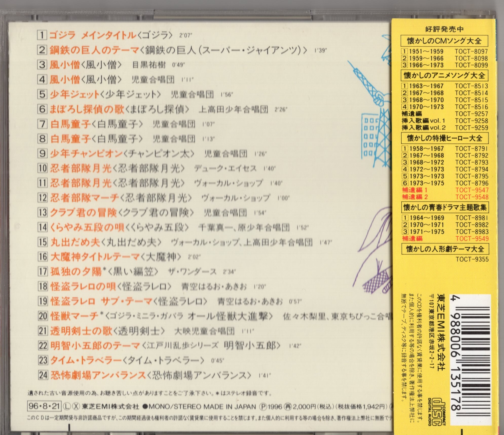Select track 2 title 鋼鉄の巨人のテーマ

pos(94,50)
